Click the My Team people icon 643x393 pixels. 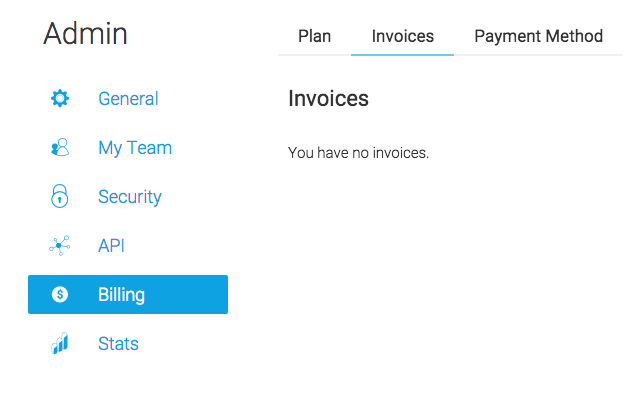(60, 147)
